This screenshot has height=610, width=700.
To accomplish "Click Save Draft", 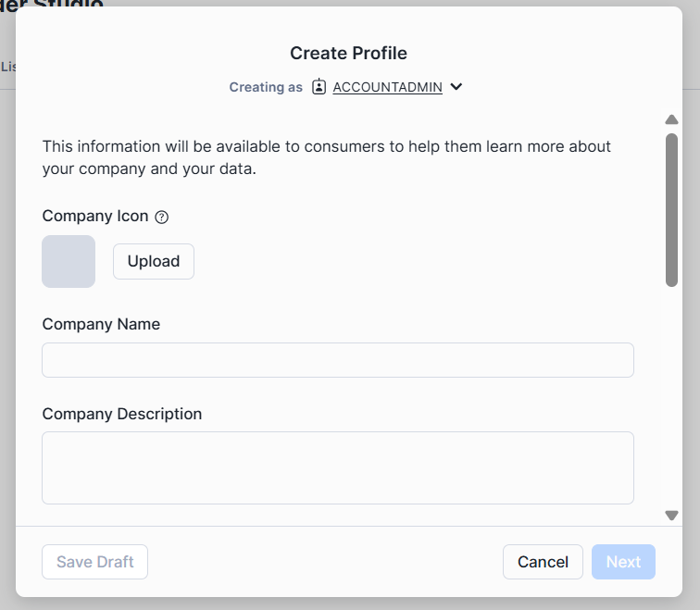I will coord(95,562).
